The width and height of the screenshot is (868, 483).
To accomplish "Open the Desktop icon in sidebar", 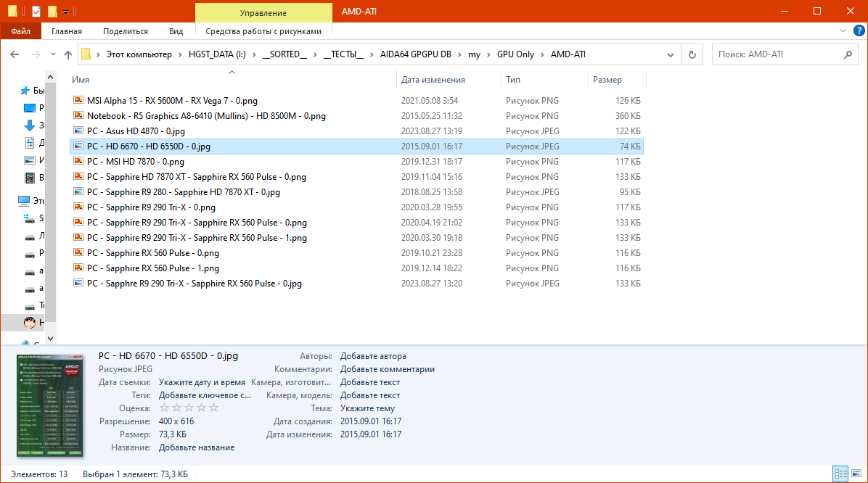I will pyautogui.click(x=30, y=108).
